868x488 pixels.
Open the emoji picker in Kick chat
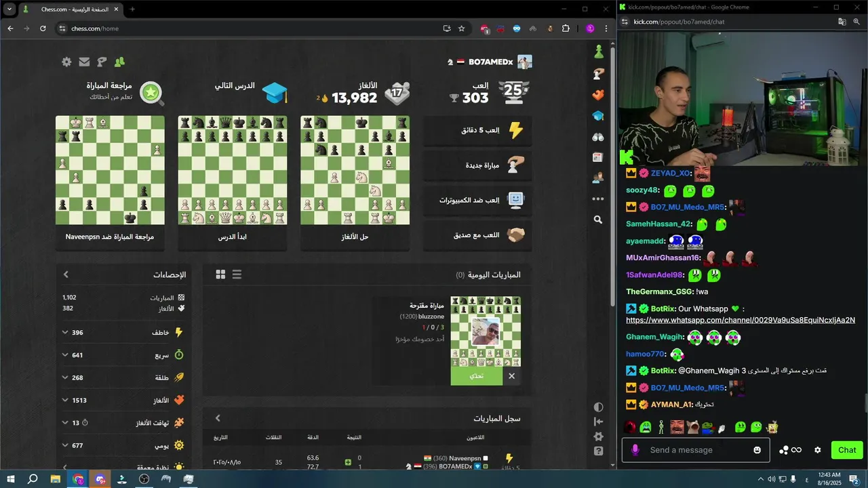(757, 450)
